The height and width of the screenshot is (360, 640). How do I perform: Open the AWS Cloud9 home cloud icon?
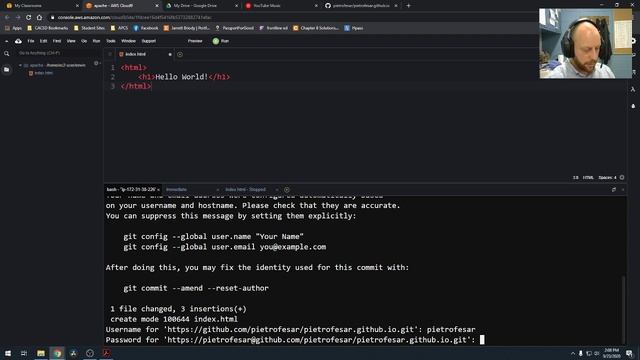18,41
